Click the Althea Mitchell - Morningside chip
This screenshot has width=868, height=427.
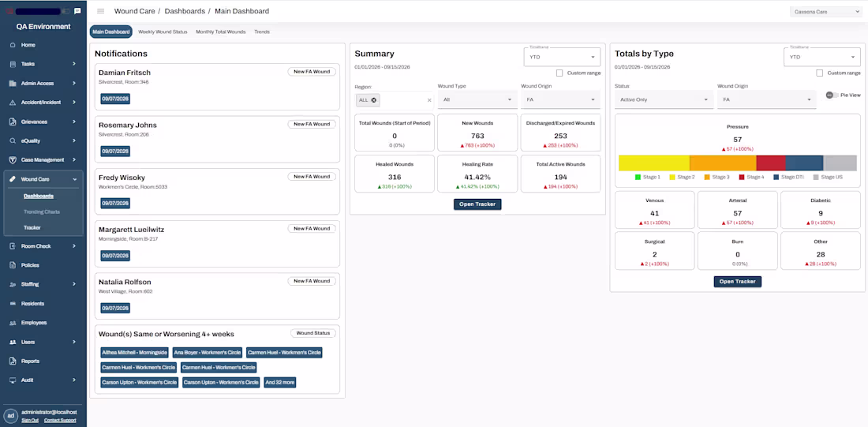(x=134, y=352)
